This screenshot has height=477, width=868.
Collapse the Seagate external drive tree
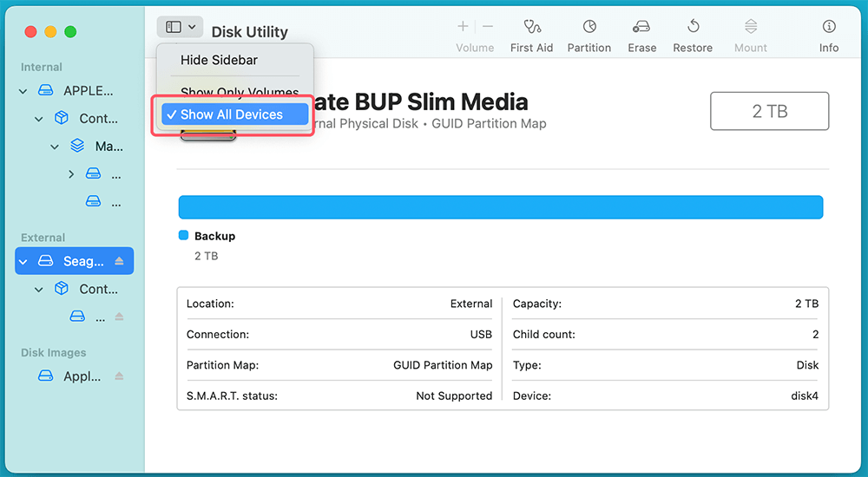[23, 261]
